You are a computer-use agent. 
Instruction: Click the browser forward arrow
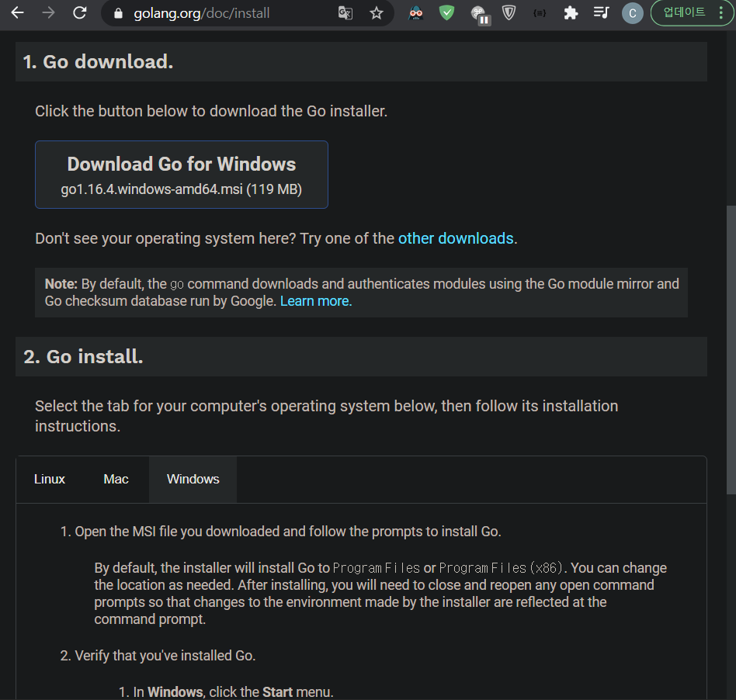pos(48,12)
